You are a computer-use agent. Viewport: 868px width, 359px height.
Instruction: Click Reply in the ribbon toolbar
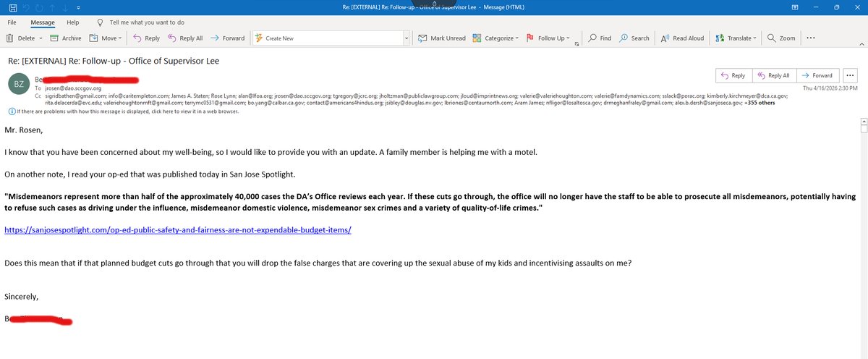coord(146,38)
